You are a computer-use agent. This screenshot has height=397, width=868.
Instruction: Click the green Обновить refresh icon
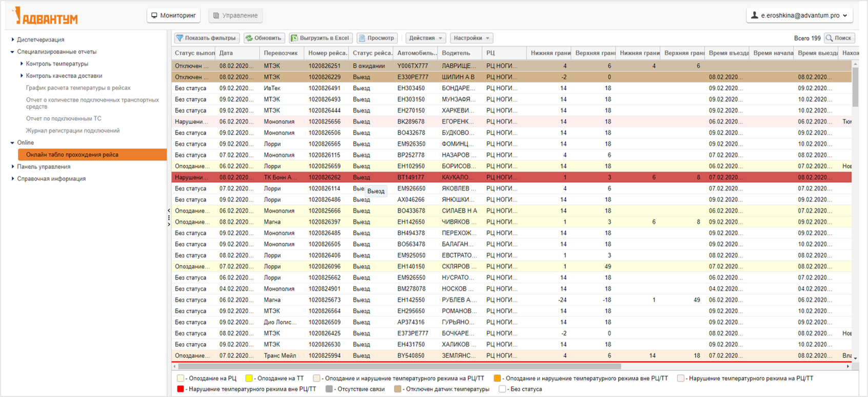pos(249,38)
